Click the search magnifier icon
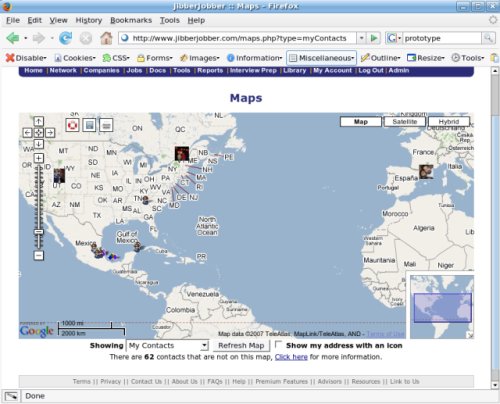This screenshot has width=500, height=404. 488,38
